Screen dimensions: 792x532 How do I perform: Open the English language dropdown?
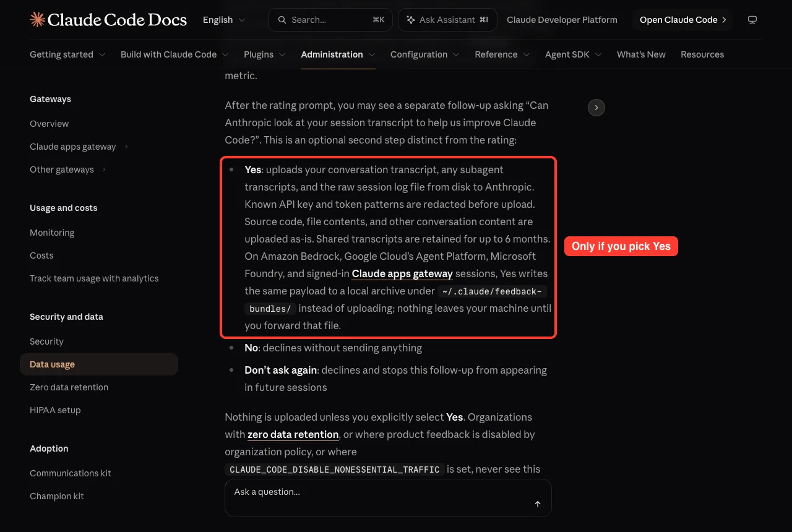[x=224, y=20]
